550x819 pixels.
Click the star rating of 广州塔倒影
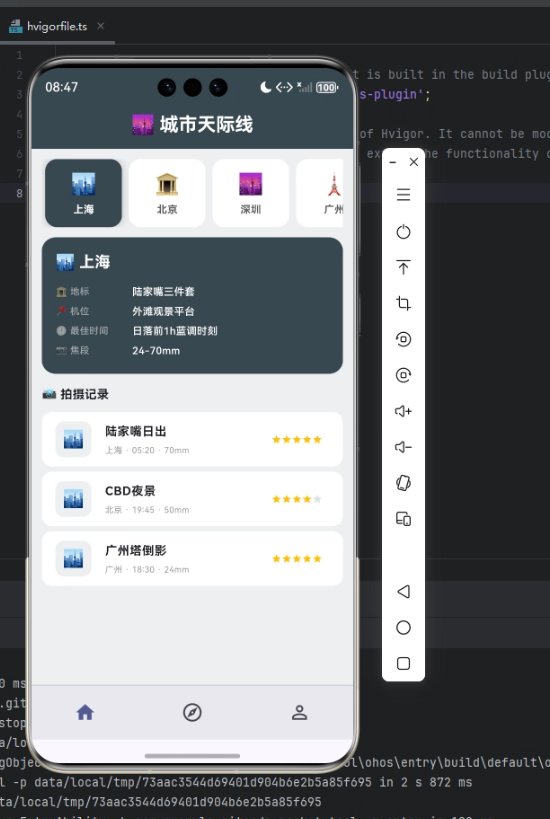[297, 558]
